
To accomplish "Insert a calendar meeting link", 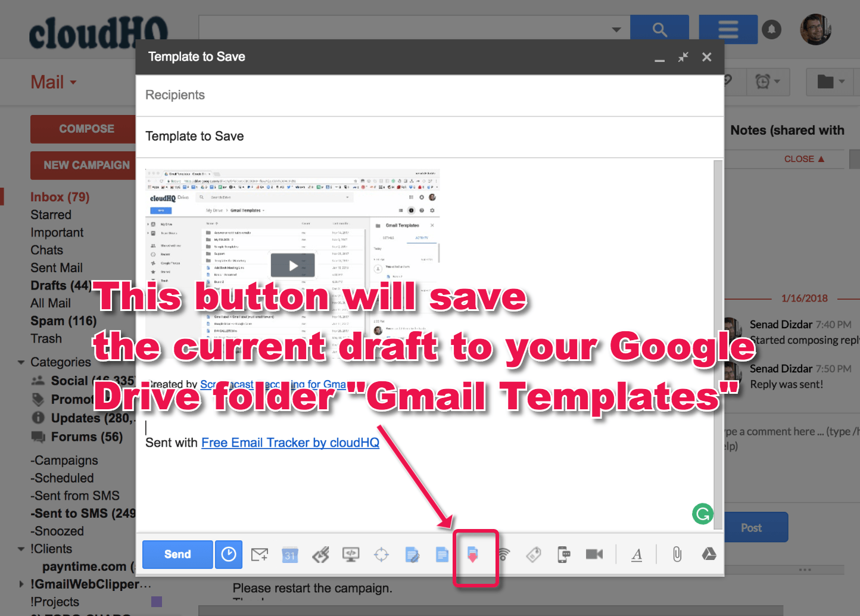I will pos(290,554).
